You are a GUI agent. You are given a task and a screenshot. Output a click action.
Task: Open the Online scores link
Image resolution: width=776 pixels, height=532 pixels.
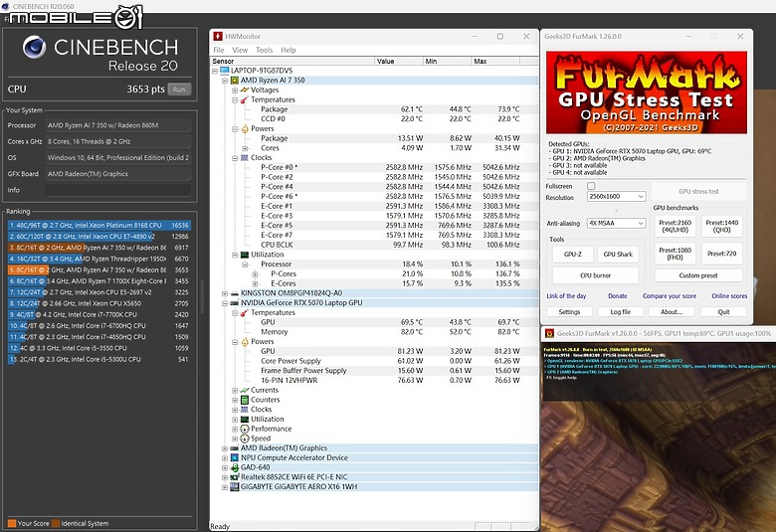click(729, 296)
